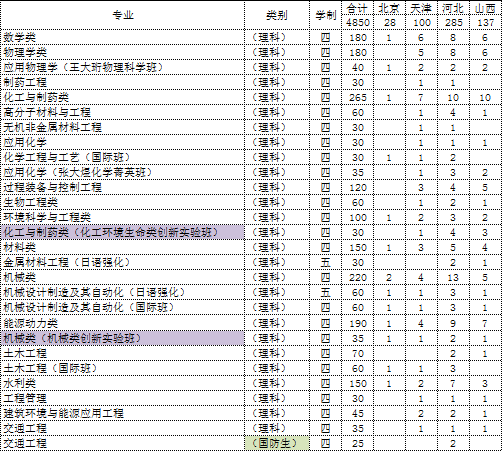Select the 河北 value 13 for 机械类

click(453, 277)
